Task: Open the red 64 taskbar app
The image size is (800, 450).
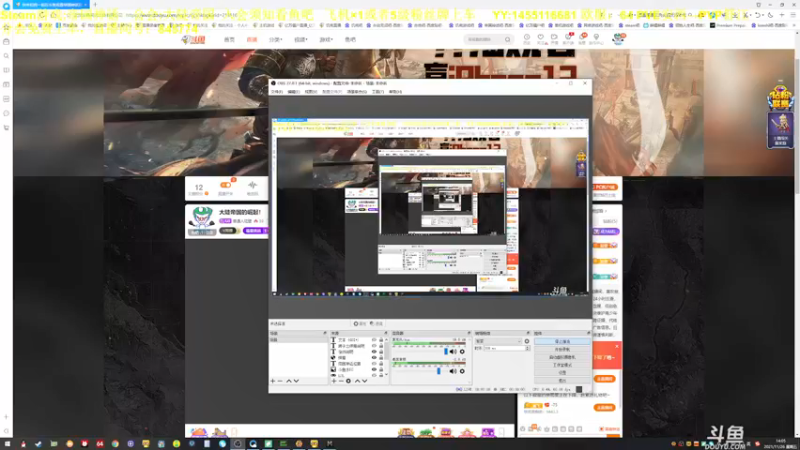Action: coord(100,444)
